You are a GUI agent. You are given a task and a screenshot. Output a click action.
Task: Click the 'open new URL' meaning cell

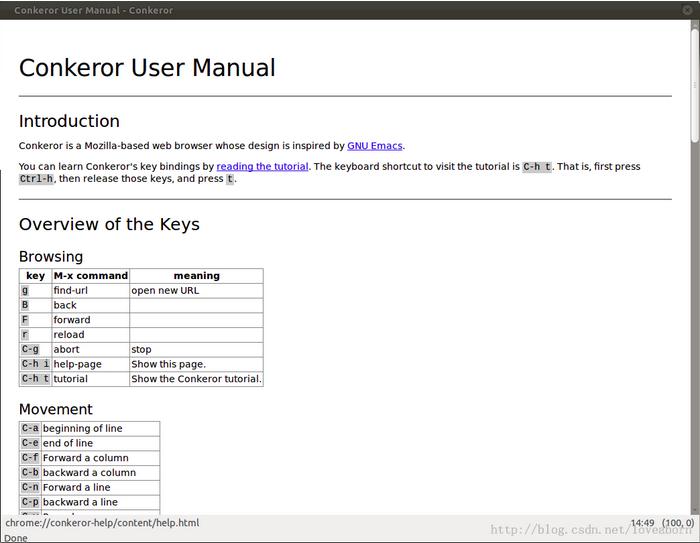tap(196, 291)
